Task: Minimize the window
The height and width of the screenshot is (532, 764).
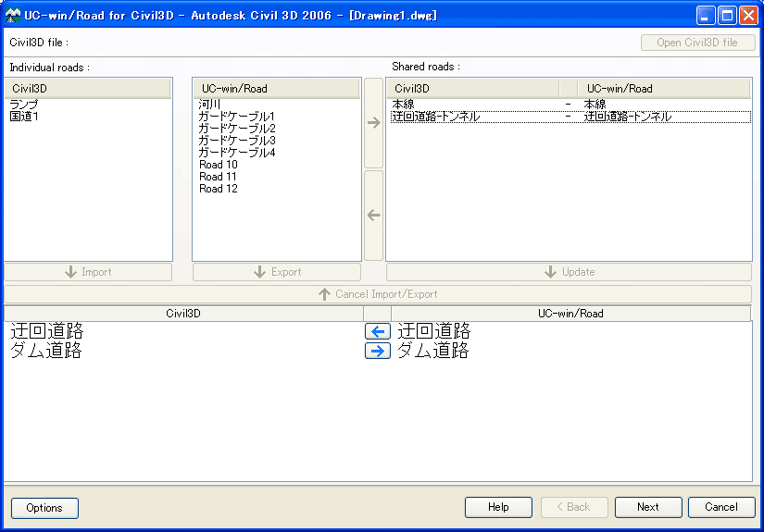Action: 706,16
